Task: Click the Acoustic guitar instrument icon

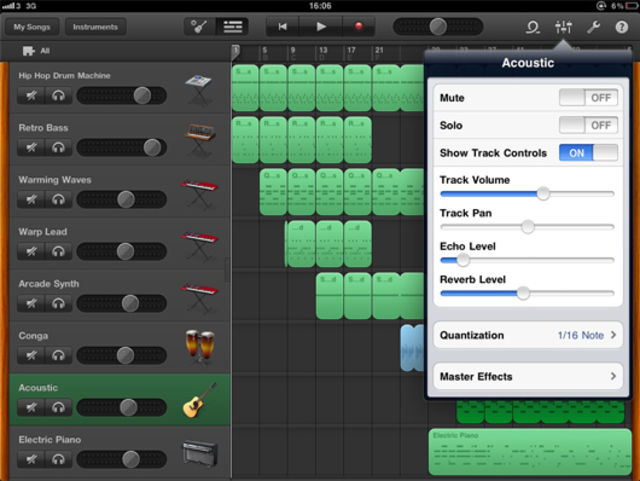Action: pos(199,400)
